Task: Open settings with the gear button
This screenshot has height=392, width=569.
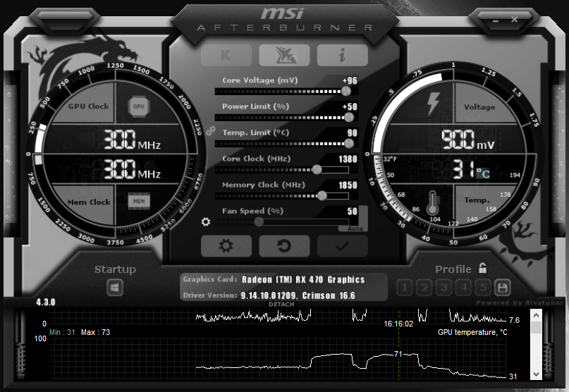Action: click(x=226, y=246)
